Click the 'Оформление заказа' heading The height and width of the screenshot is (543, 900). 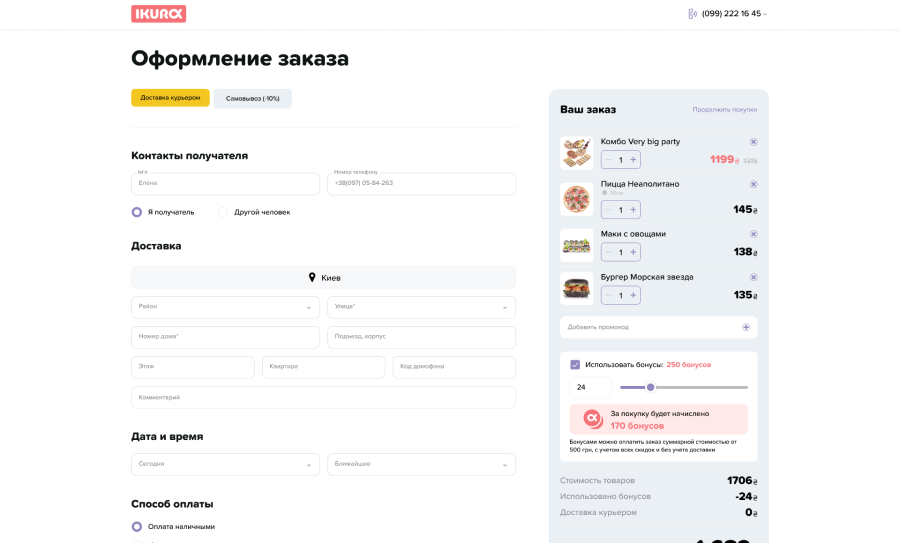click(240, 59)
